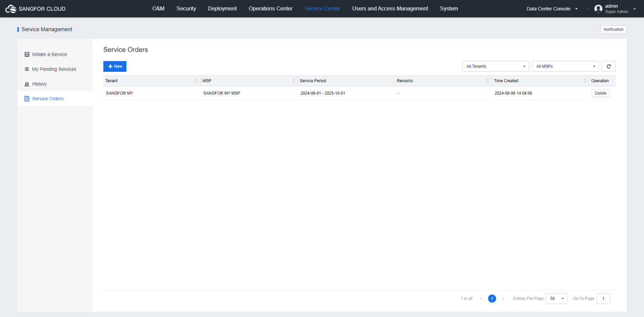Click the 2024-09-06 14:04:06 time created value
The height and width of the screenshot is (317, 644).
click(513, 93)
